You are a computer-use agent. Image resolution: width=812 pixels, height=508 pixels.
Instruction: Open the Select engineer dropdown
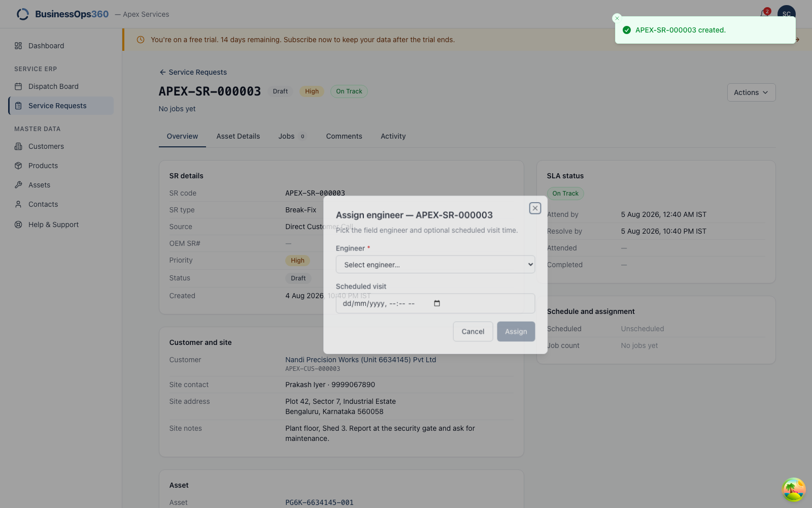(435, 264)
